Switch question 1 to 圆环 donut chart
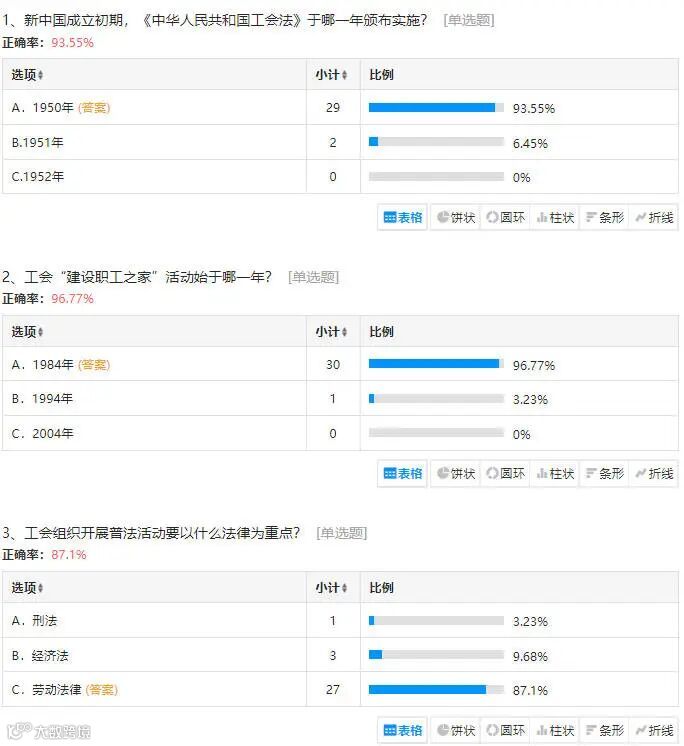The width and height of the screenshot is (684, 746). pos(505,217)
